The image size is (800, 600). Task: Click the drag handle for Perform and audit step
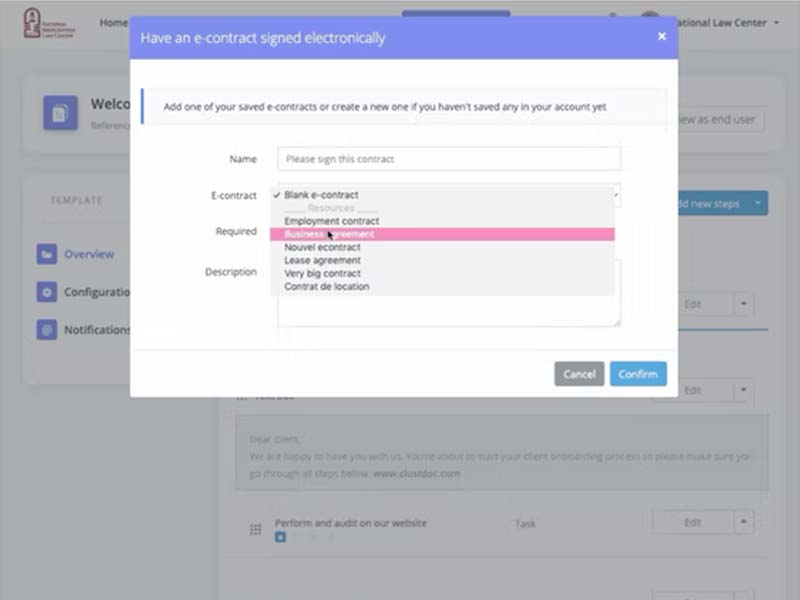(x=255, y=529)
